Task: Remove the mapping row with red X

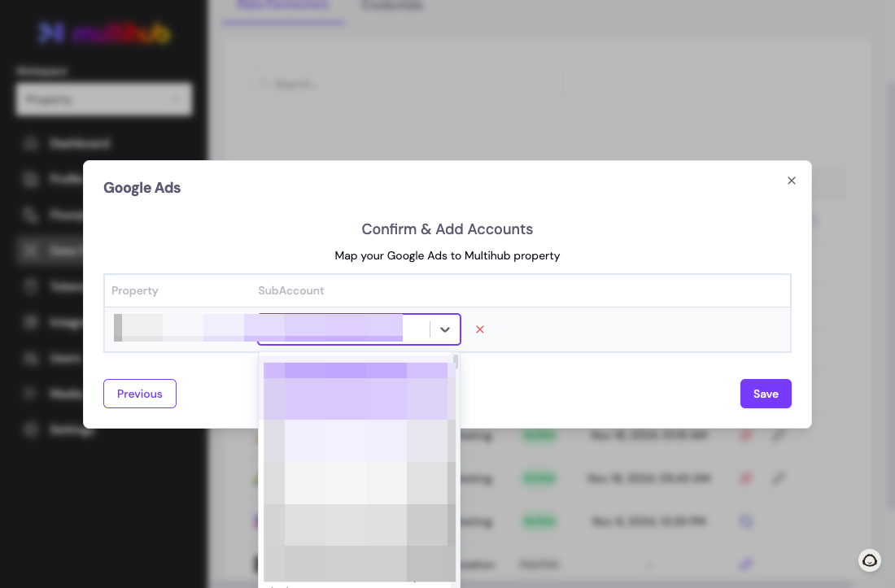Action: tap(480, 329)
